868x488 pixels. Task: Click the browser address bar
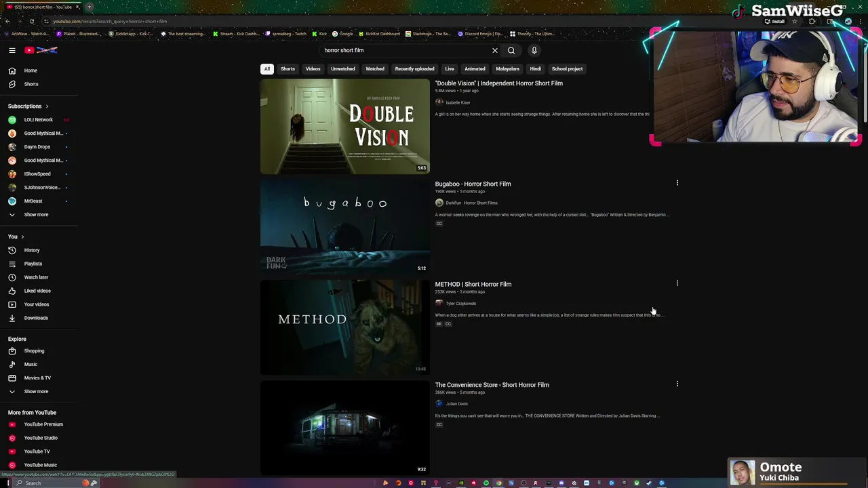coord(400,21)
